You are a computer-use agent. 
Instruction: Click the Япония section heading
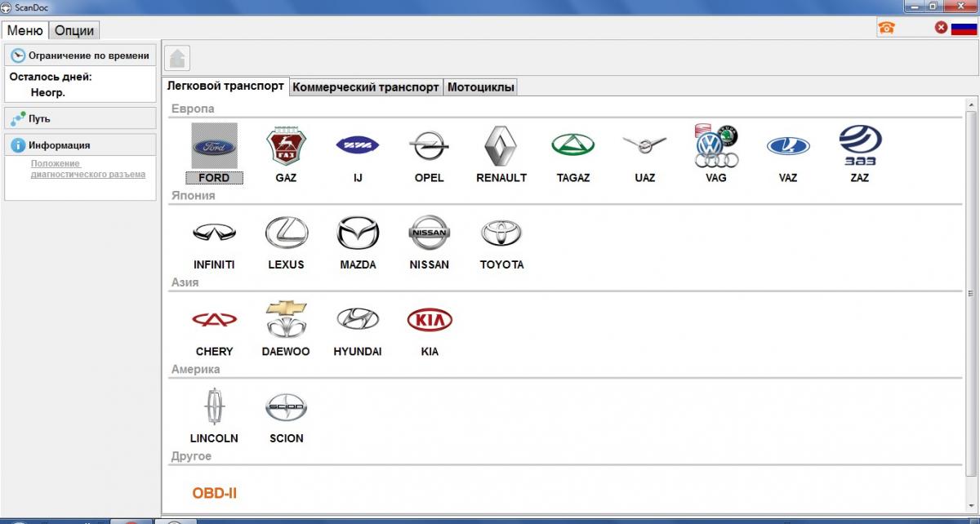pos(194,195)
